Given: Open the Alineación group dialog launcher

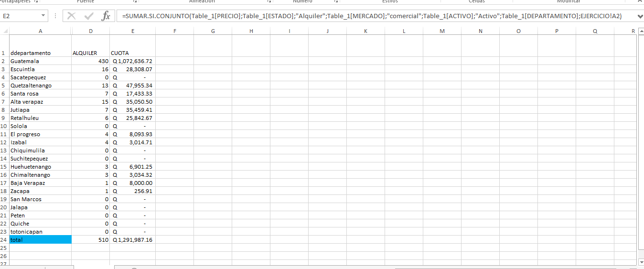Looking at the screenshot, I should click(269, 2).
